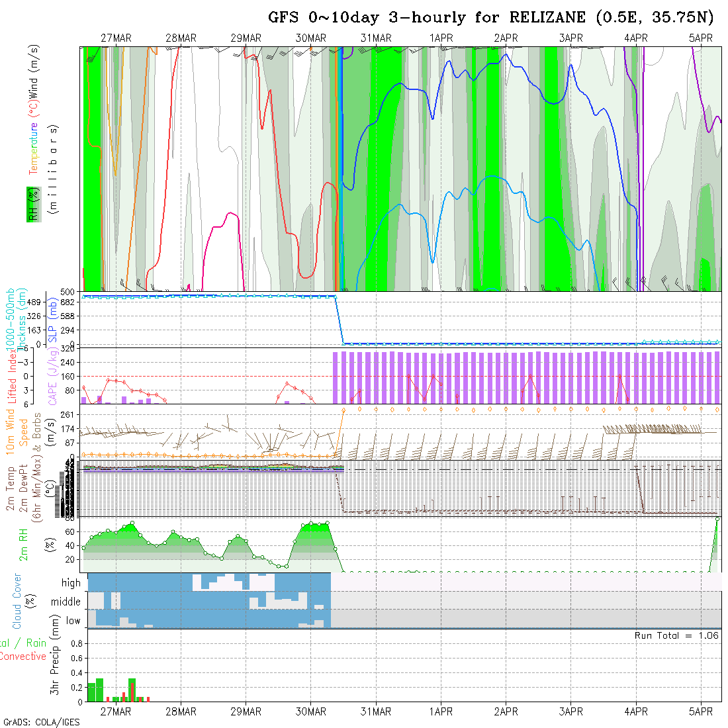
Task: Click the 2m Temp axis label
Action: pos(11,488)
